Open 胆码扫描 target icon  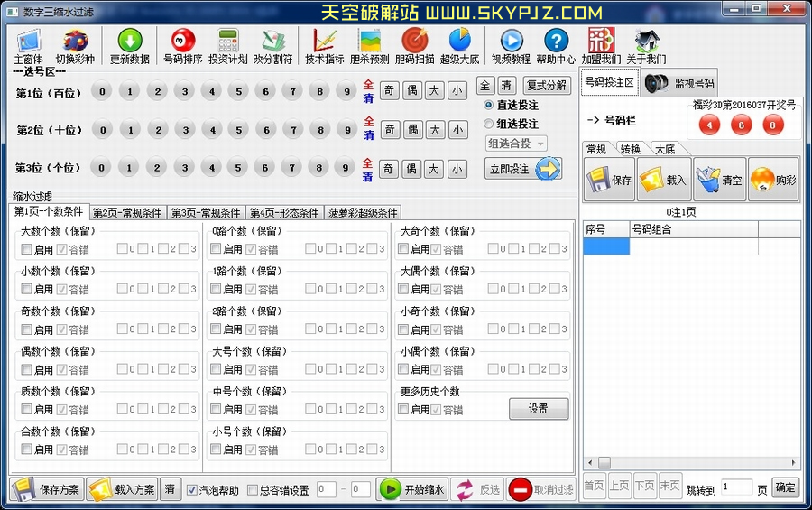[414, 42]
